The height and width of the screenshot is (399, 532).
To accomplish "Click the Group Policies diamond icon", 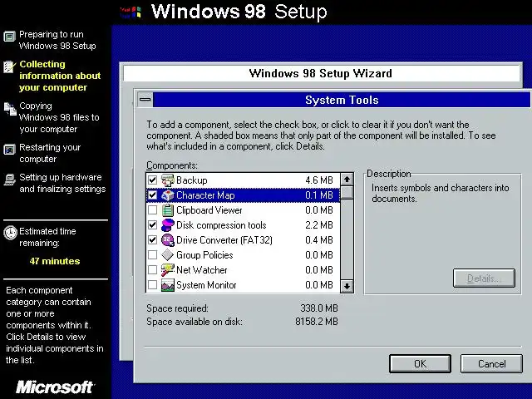I will click(168, 255).
